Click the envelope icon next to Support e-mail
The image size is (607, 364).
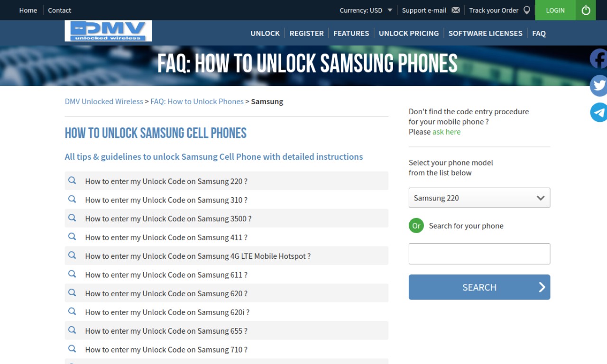(456, 10)
